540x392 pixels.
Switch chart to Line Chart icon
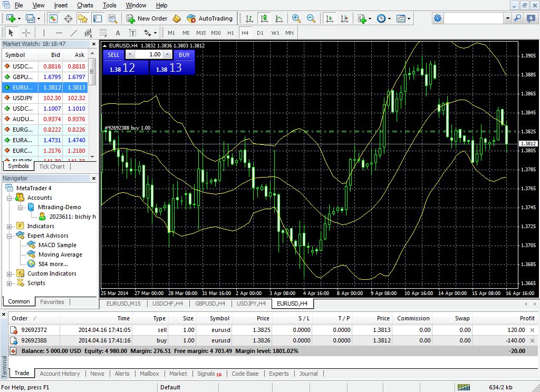[279, 18]
